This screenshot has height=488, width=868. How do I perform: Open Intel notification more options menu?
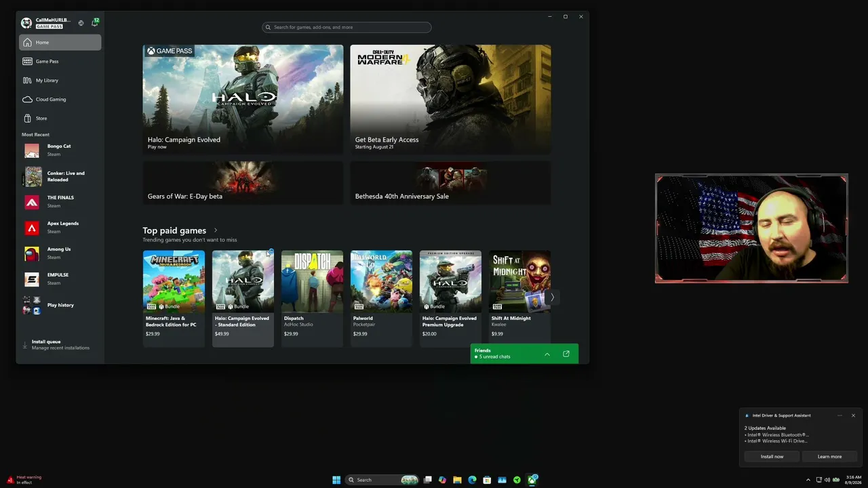[x=840, y=415]
